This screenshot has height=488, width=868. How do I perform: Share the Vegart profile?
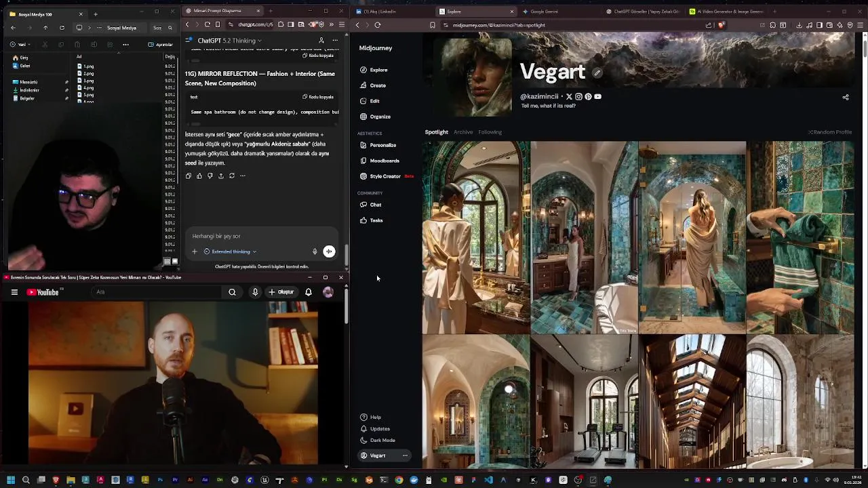click(x=846, y=98)
